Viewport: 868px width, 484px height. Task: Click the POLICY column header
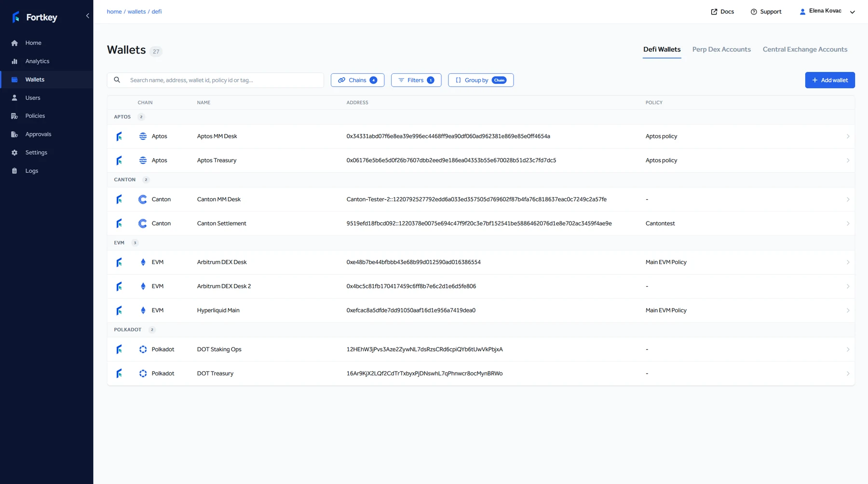[x=654, y=103]
